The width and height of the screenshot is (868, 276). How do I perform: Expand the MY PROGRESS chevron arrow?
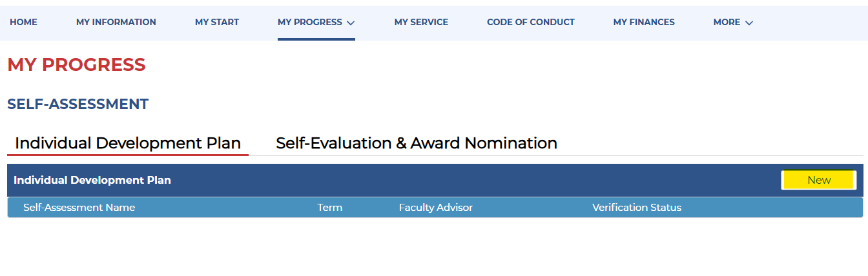click(351, 23)
